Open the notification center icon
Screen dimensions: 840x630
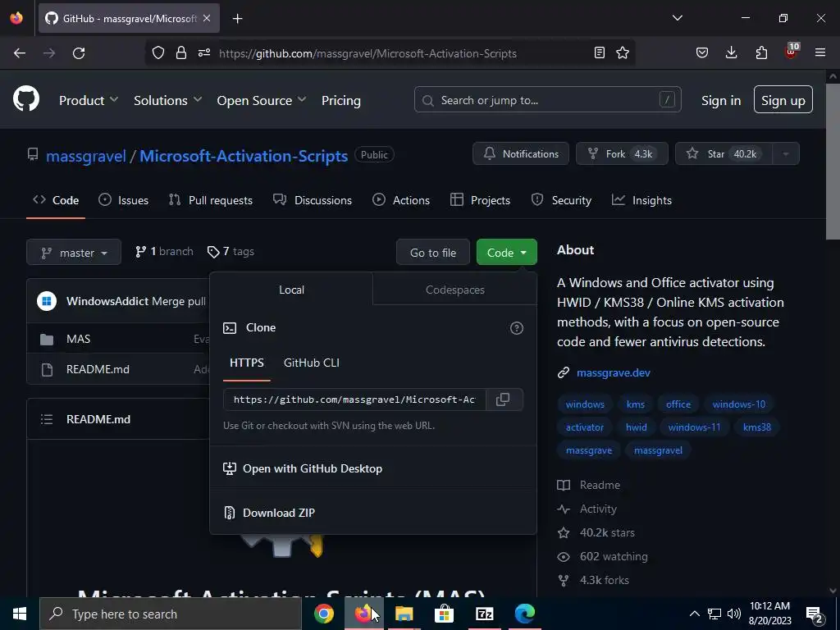pyautogui.click(x=815, y=614)
